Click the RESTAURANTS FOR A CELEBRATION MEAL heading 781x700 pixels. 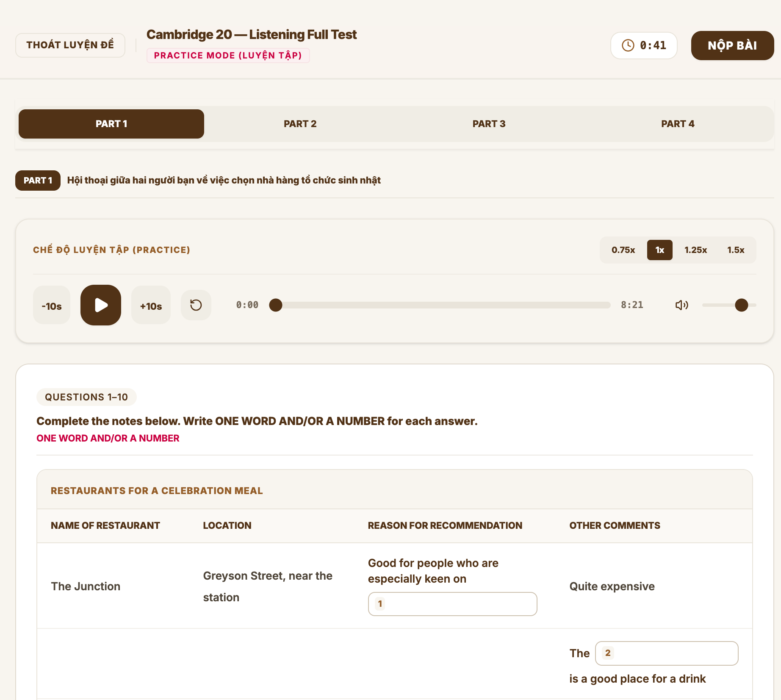pyautogui.click(x=157, y=491)
